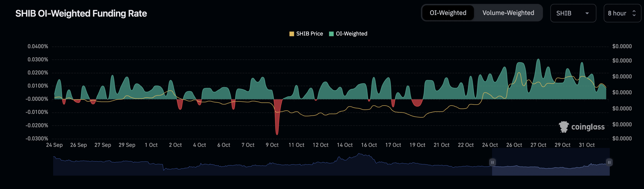This screenshot has height=189, width=644.
Task: Click the highlighted range selection window
Action: (x=551, y=162)
